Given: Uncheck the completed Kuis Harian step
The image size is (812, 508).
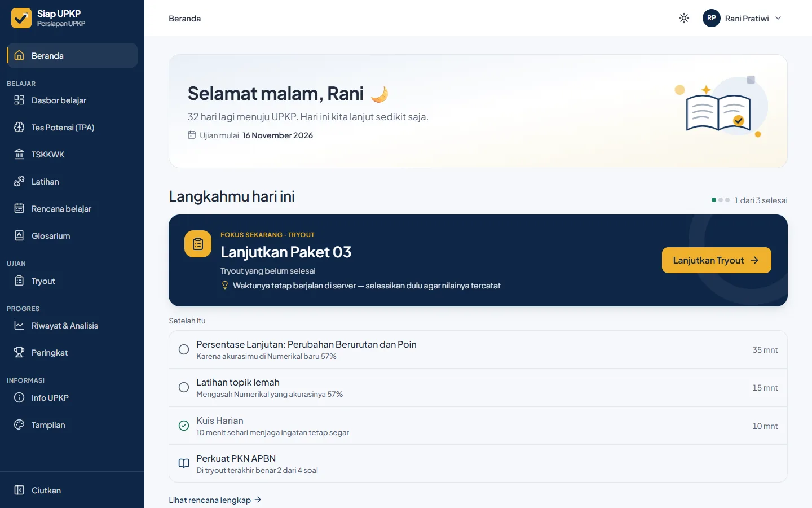Looking at the screenshot, I should click(184, 426).
